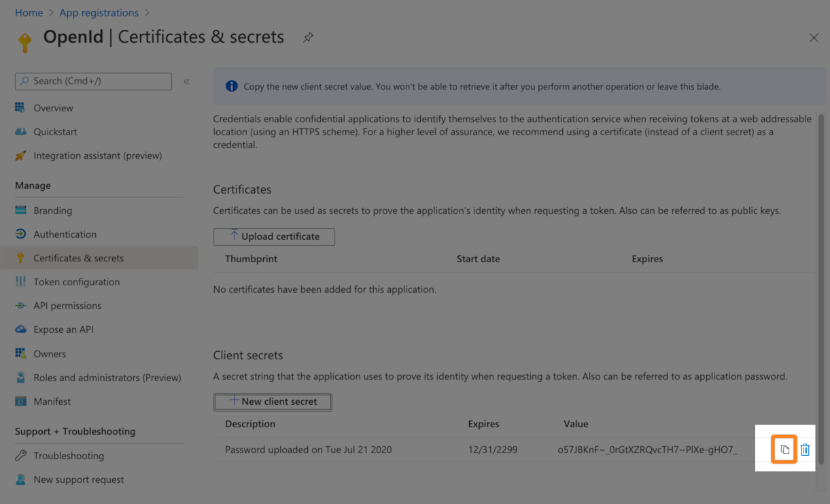830x504 pixels.
Task: Copy the client secret value
Action: [784, 449]
